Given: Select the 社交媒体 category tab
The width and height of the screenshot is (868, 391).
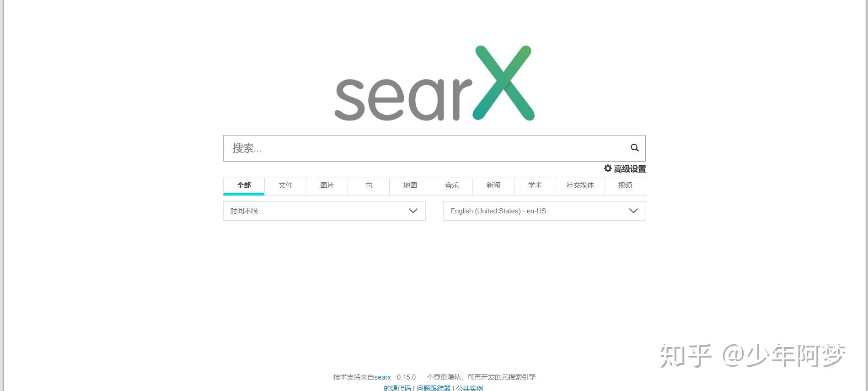Looking at the screenshot, I should click(580, 185).
